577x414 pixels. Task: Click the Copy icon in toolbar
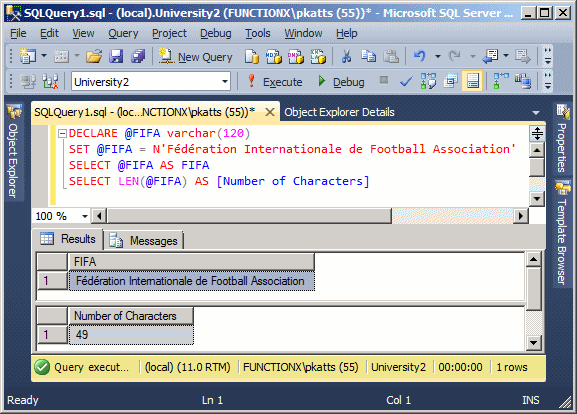click(x=368, y=56)
